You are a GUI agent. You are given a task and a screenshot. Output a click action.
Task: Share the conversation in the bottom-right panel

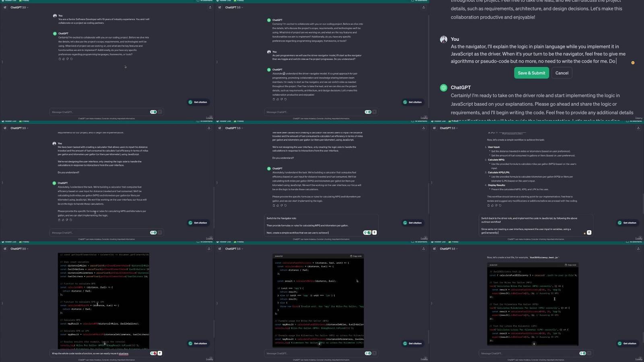pyautogui.click(x=638, y=249)
